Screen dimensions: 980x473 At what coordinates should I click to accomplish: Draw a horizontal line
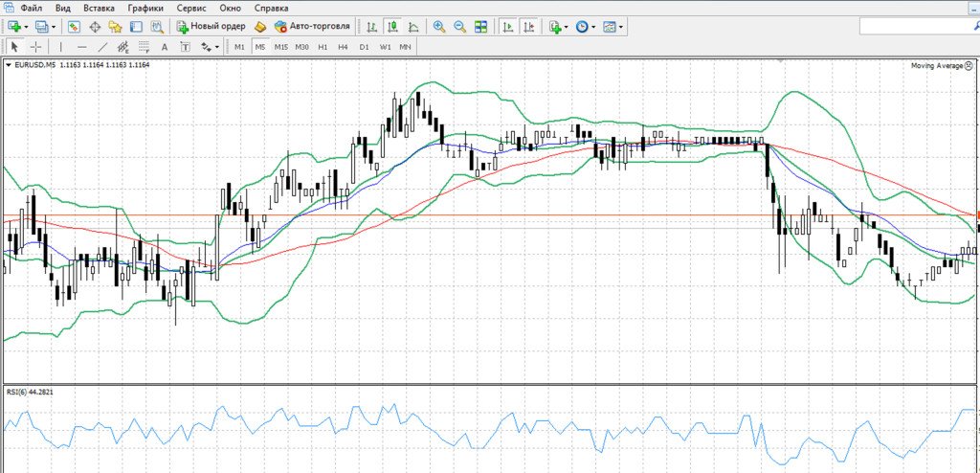[x=81, y=46]
